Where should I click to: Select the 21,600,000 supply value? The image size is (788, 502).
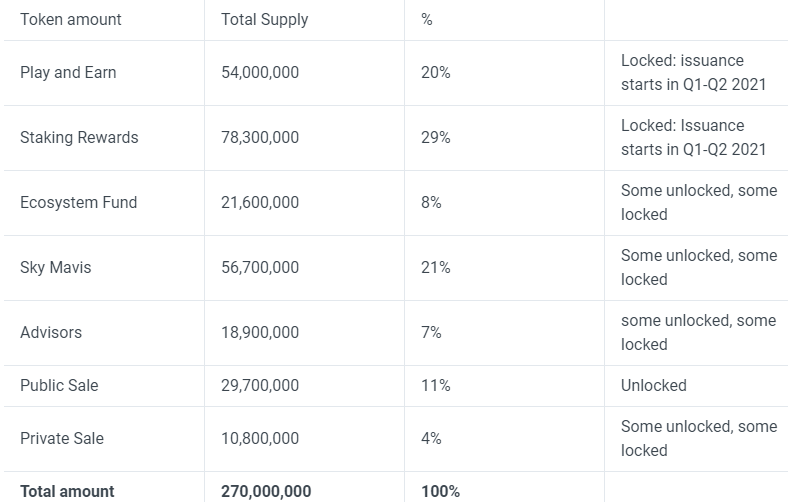[260, 202]
